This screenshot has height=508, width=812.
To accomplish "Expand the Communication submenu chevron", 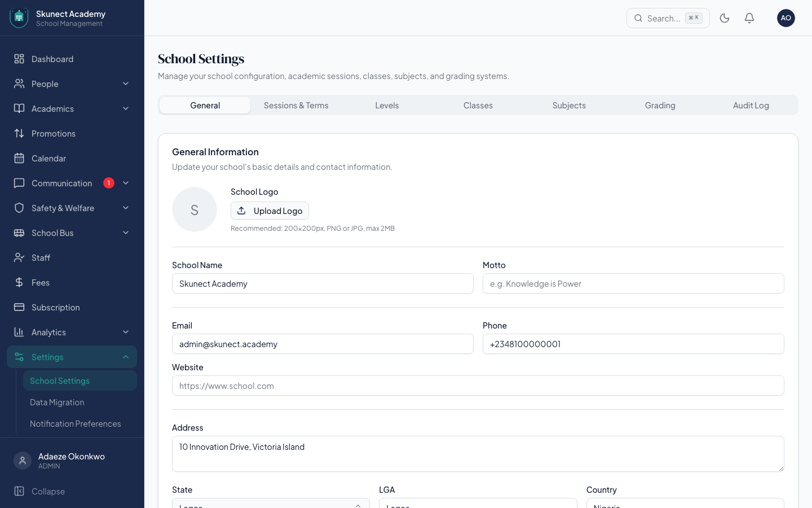I will (126, 183).
